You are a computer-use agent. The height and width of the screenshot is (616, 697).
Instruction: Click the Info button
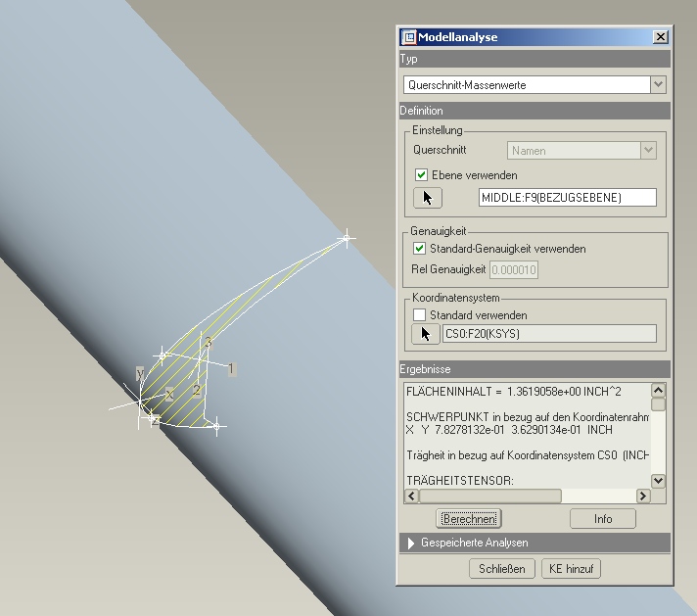point(603,519)
